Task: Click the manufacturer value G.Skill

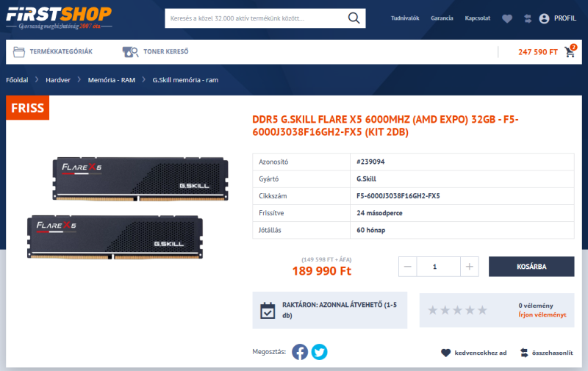Action: pyautogui.click(x=366, y=179)
